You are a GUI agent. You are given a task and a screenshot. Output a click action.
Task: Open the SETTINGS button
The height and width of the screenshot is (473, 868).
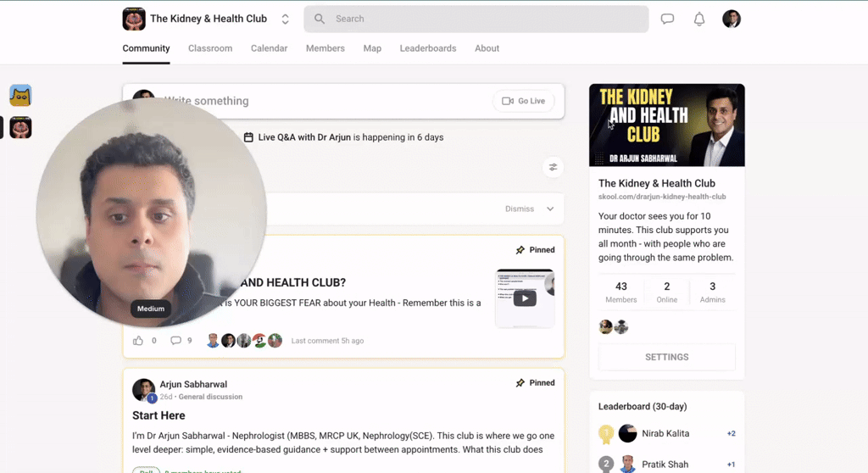pos(667,357)
